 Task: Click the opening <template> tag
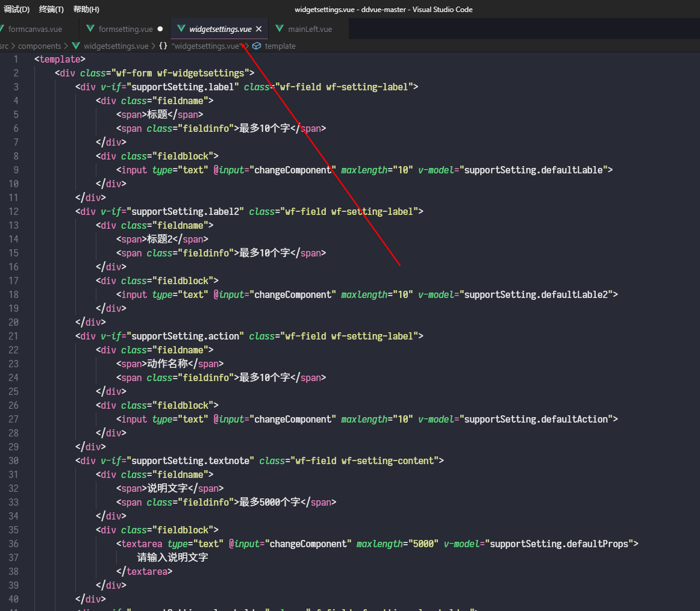60,60
